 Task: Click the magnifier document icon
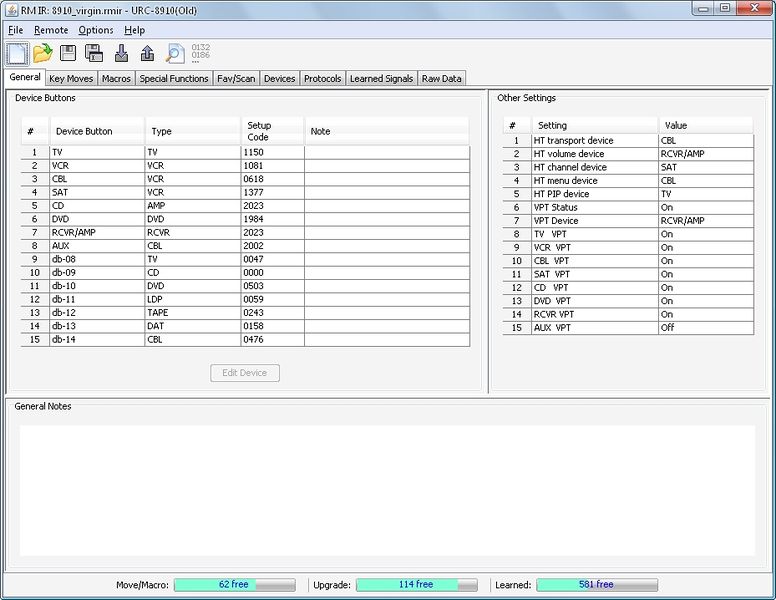(x=174, y=53)
